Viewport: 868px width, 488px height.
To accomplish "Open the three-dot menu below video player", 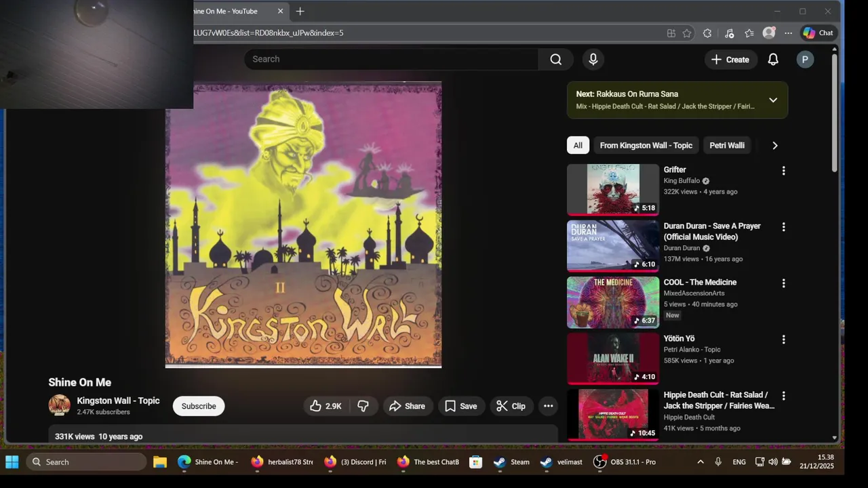I will [x=549, y=406].
